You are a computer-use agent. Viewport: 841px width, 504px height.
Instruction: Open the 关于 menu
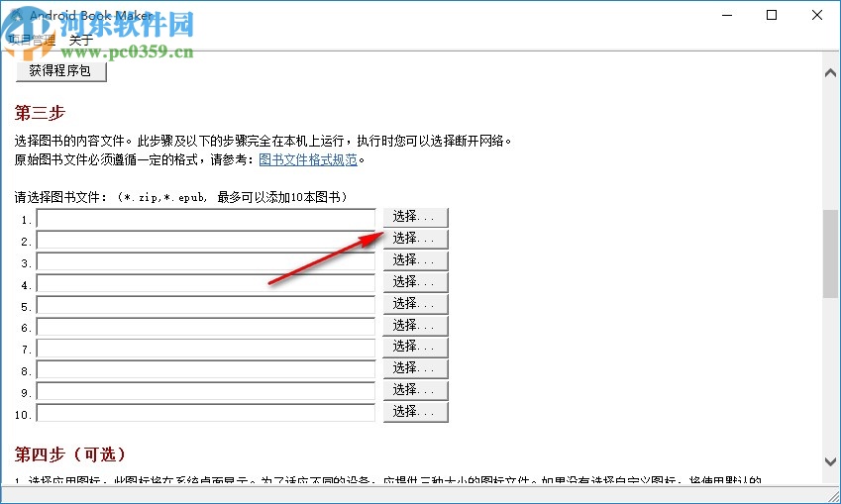[x=81, y=40]
